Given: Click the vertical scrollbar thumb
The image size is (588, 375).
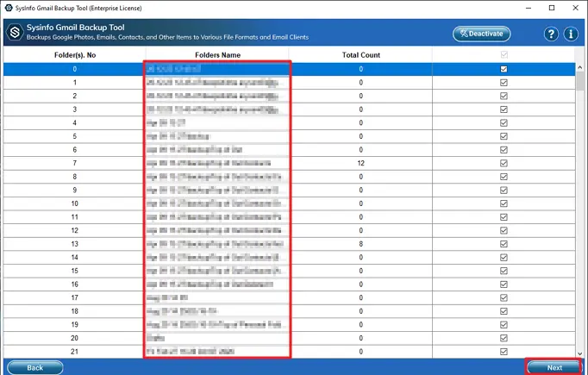Looking at the screenshot, I should point(580,81).
